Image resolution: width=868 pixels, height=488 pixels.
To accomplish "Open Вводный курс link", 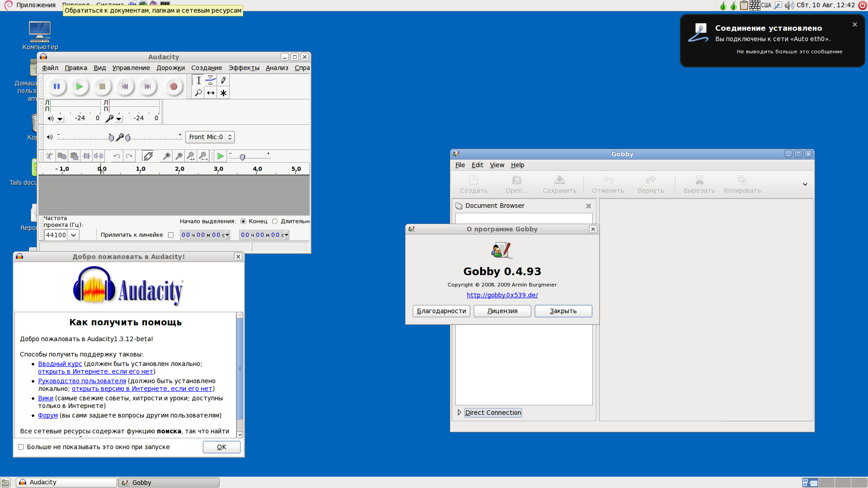I will pos(60,364).
